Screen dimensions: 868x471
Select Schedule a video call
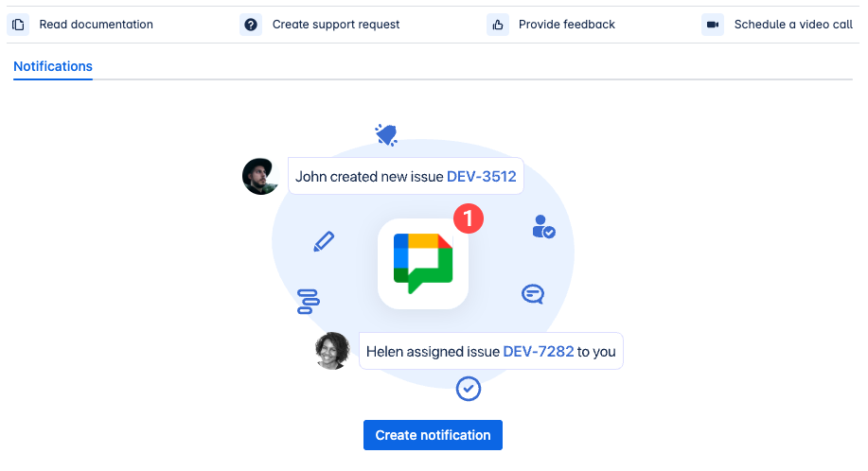point(793,25)
